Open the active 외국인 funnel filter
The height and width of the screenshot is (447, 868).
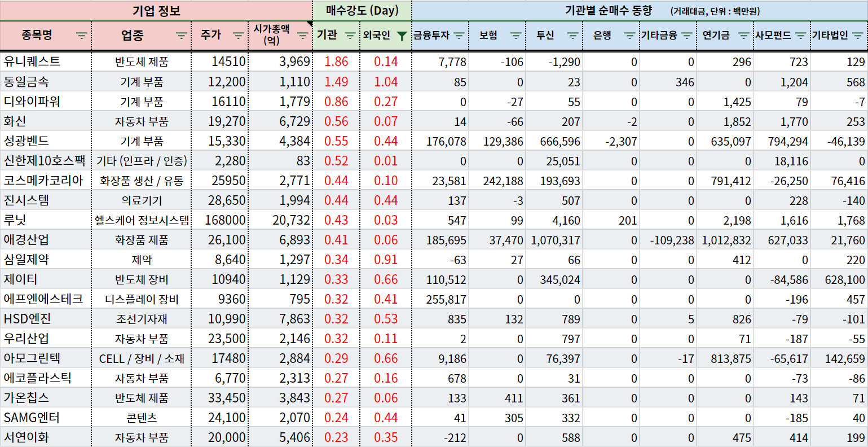click(402, 36)
